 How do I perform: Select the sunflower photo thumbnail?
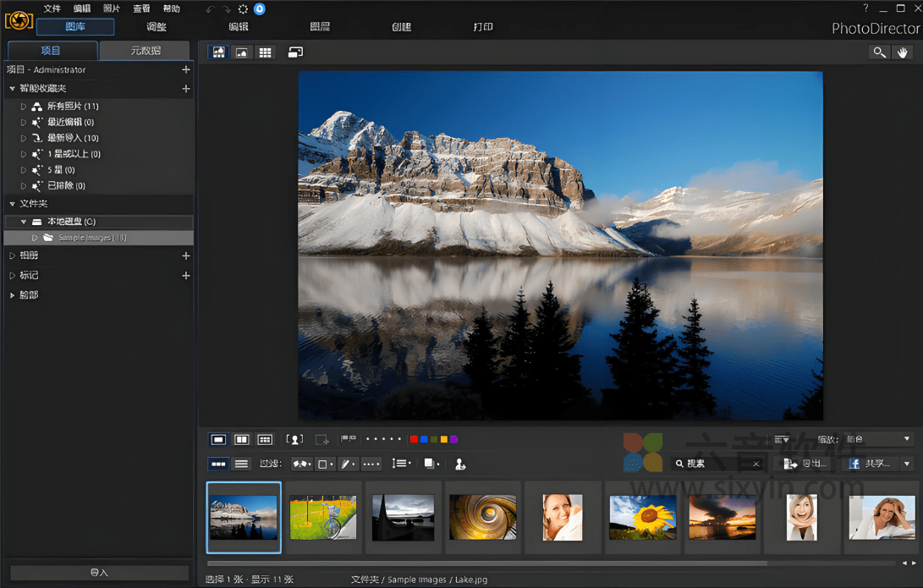click(x=643, y=517)
